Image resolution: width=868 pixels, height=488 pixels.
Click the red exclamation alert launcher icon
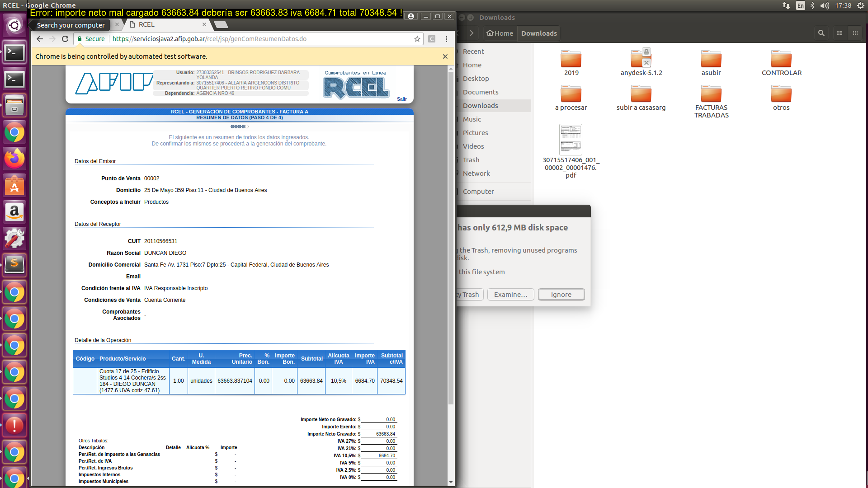(x=14, y=425)
